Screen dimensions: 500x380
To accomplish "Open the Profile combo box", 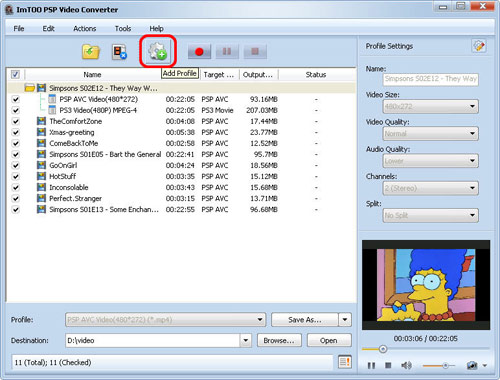I will point(165,320).
